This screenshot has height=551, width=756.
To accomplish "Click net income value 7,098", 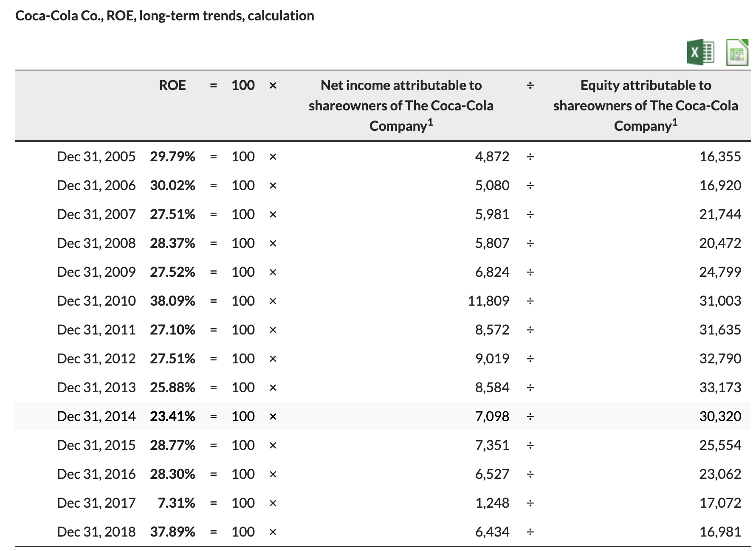I will click(492, 416).
